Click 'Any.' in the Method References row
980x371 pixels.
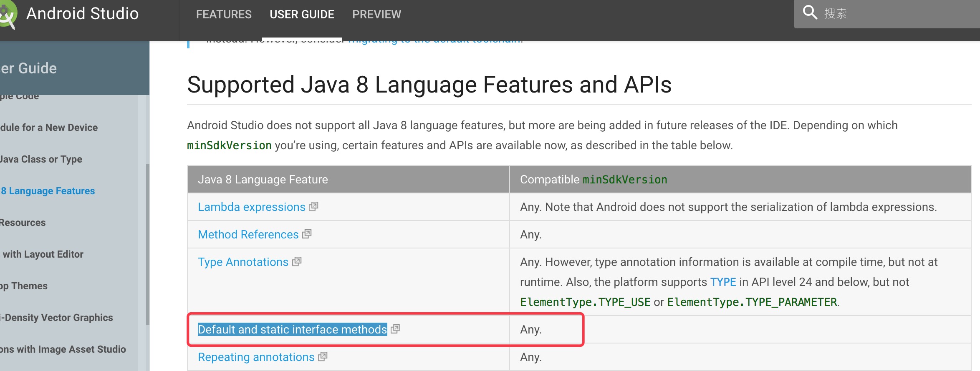(x=530, y=235)
